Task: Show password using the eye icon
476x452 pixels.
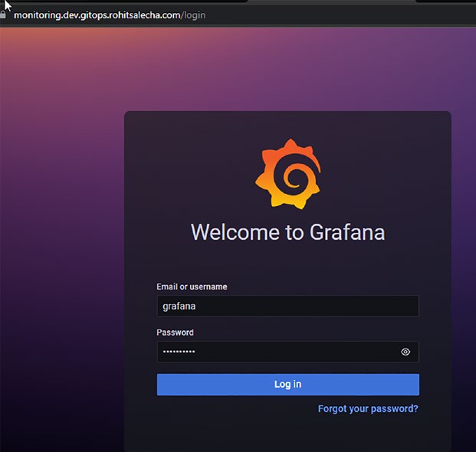Action: point(405,352)
